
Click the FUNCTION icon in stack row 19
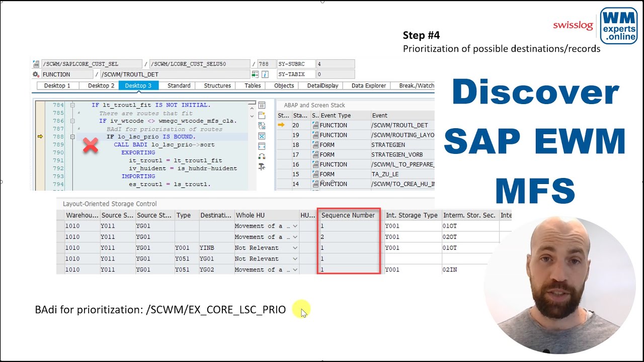[315, 135]
